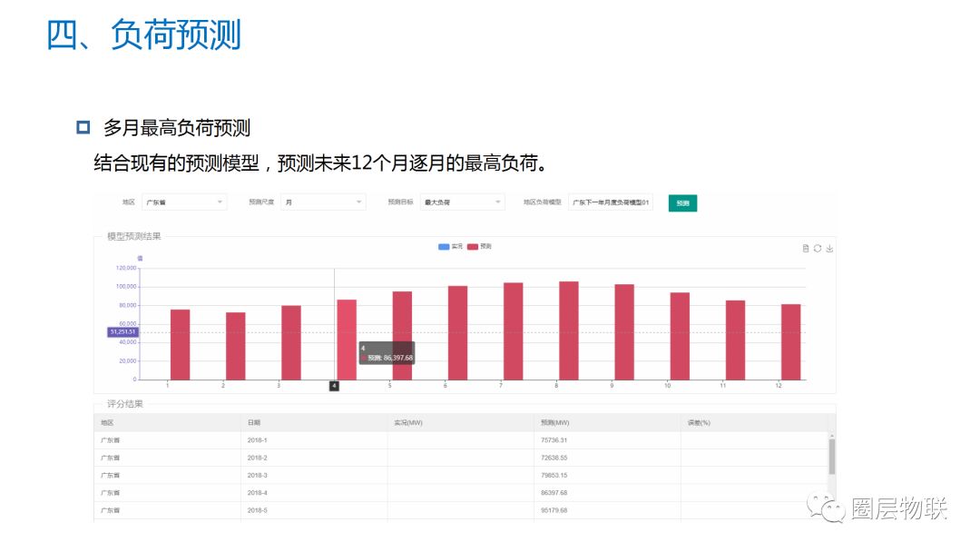980x552 pixels.
Task: Click the month 3 forecast bar
Action: point(291,342)
